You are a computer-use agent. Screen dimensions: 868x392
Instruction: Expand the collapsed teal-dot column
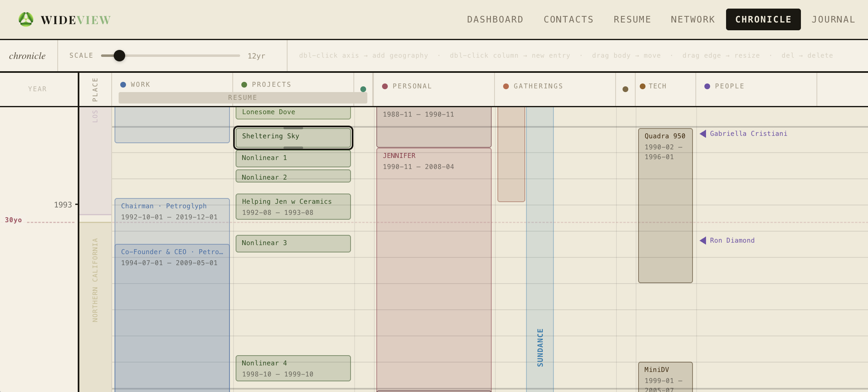pyautogui.click(x=363, y=89)
